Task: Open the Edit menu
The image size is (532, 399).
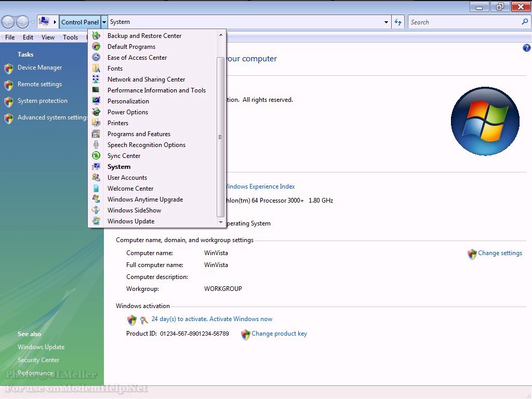Action: (x=28, y=37)
